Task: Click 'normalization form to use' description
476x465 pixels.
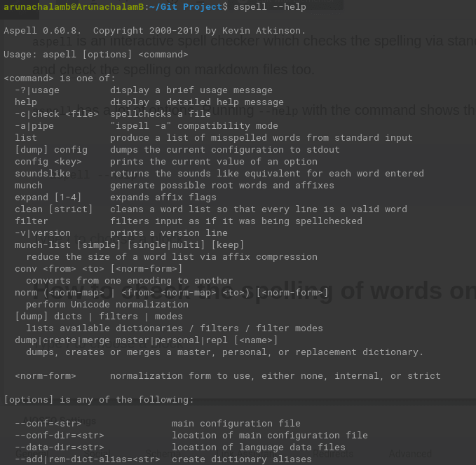Action: click(275, 376)
